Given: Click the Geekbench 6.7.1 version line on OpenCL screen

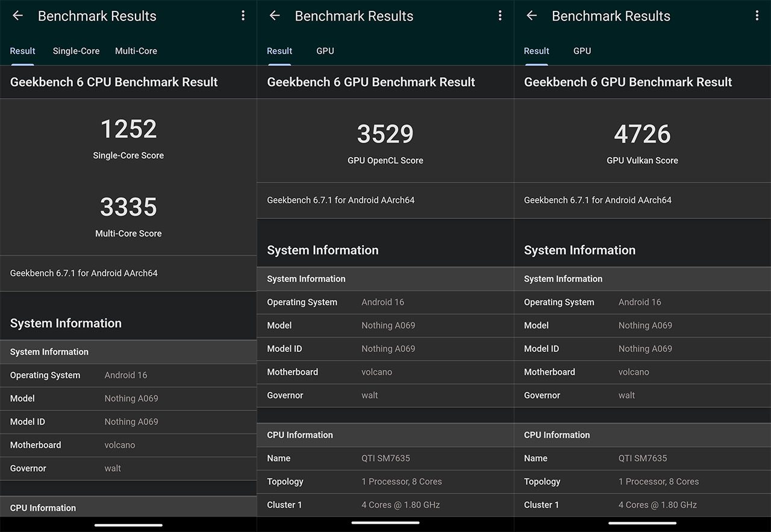Looking at the screenshot, I should [341, 200].
